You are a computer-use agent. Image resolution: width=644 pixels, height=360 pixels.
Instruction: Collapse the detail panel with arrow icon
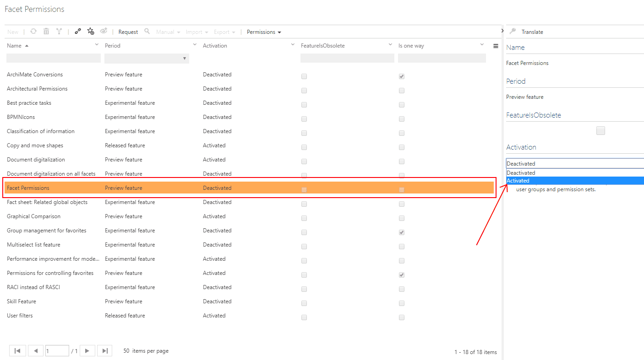point(502,31)
